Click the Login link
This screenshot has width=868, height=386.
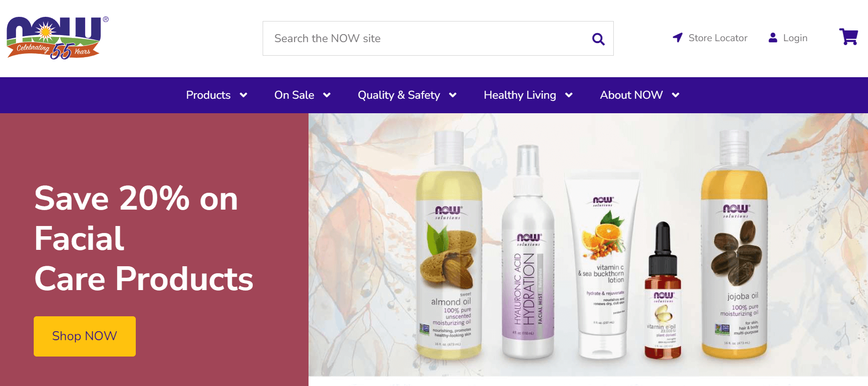click(x=795, y=38)
